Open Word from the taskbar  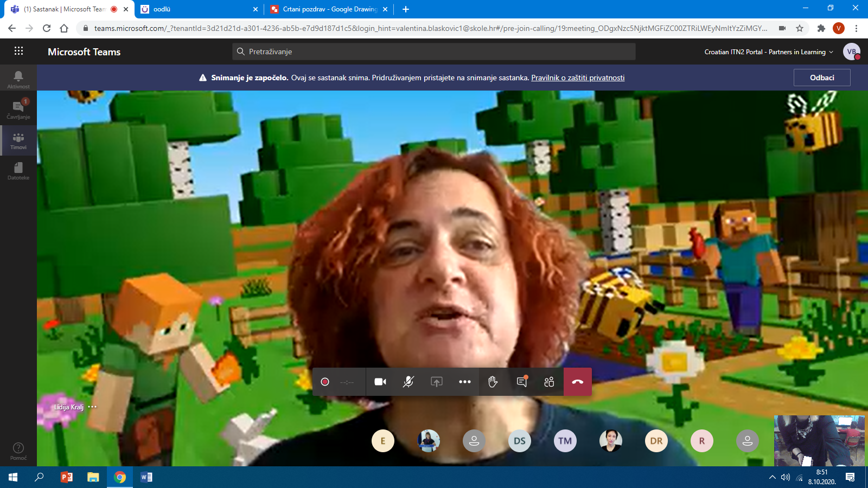point(146,477)
